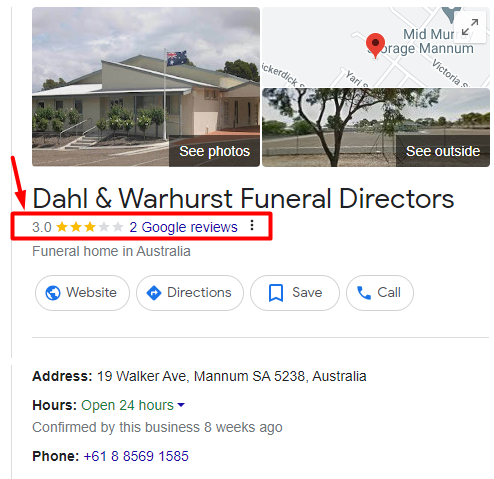Click the blue Directions diamond icon
This screenshot has height=479, width=494.
(154, 293)
